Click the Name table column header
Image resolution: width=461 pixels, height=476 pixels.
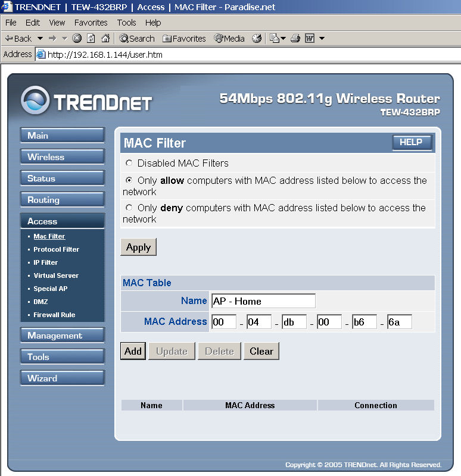pyautogui.click(x=151, y=405)
